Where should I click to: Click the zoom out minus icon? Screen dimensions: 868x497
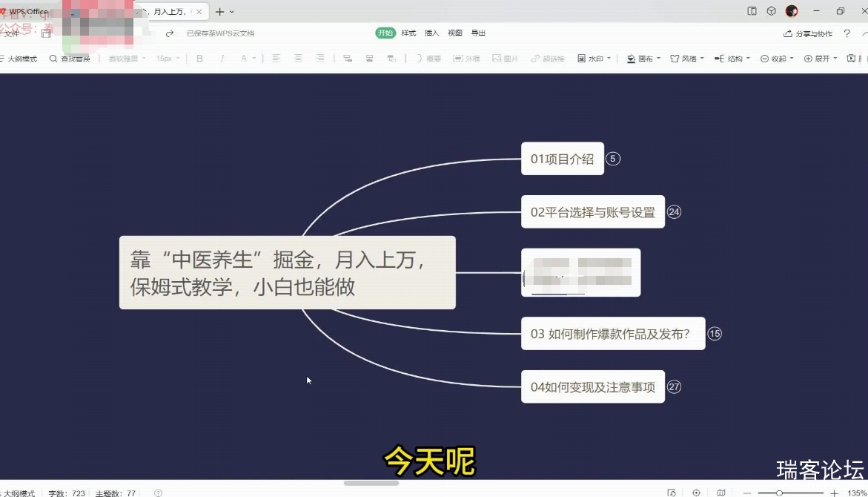pyautogui.click(x=746, y=493)
